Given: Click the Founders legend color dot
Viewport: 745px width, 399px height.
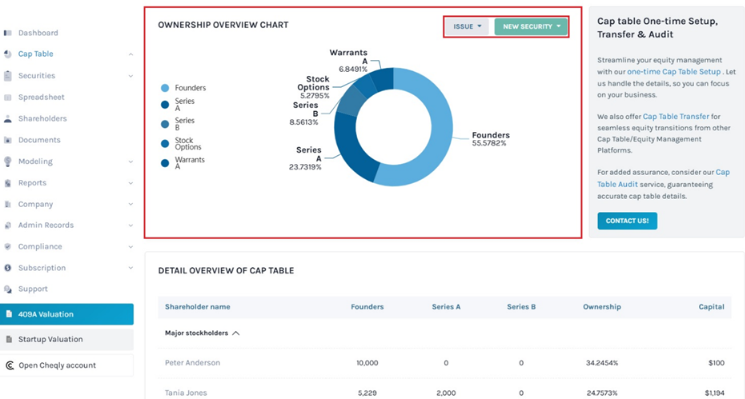Looking at the screenshot, I should click(165, 88).
